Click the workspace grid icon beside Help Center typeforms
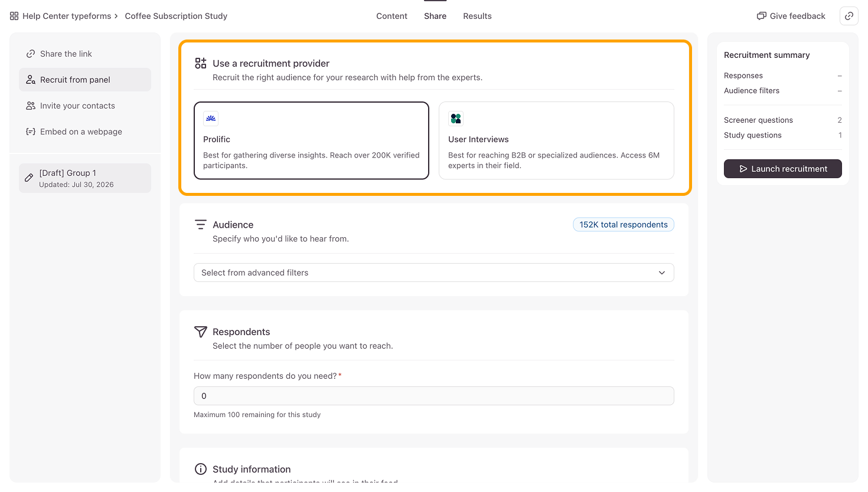 pyautogui.click(x=14, y=16)
